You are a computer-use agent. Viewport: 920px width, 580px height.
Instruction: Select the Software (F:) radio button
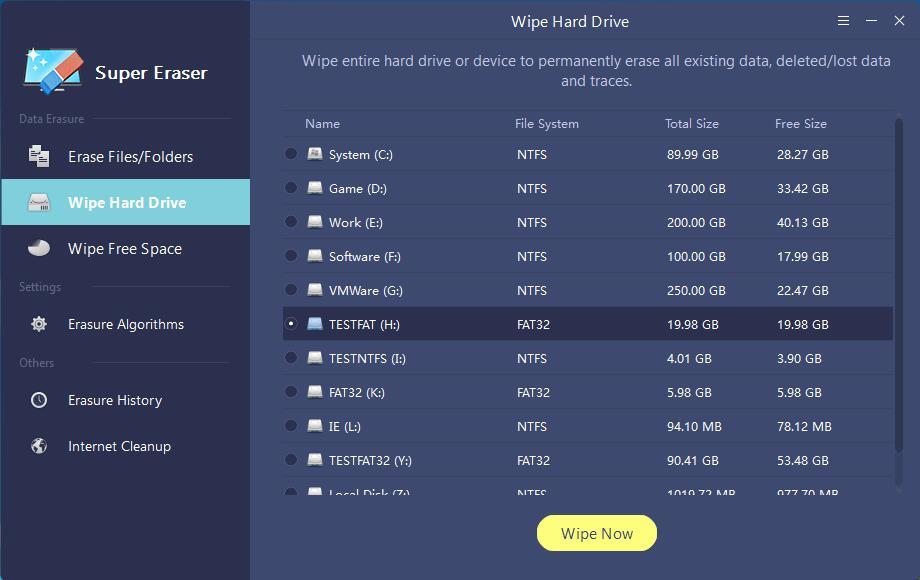point(290,256)
